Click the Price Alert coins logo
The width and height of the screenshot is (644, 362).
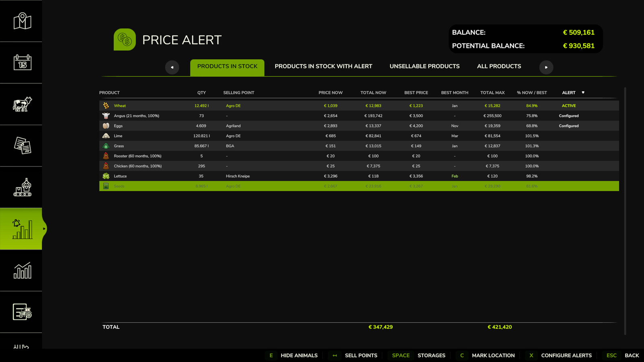pos(125,39)
